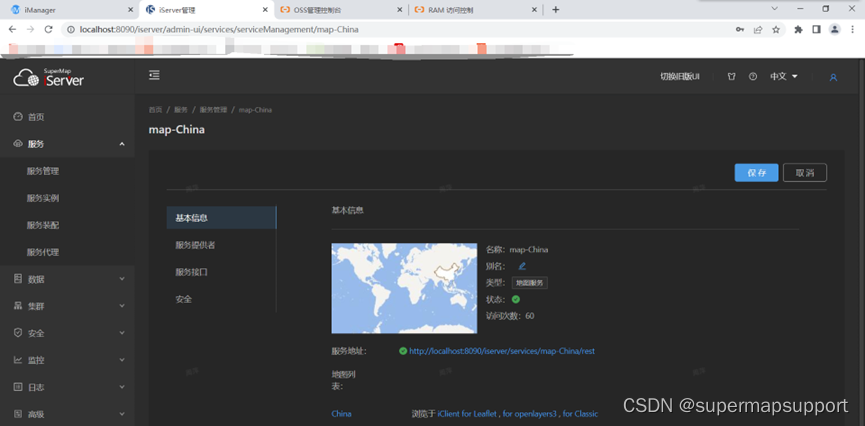Click the 保存 button
Viewport: 865px width, 426px height.
[756, 173]
